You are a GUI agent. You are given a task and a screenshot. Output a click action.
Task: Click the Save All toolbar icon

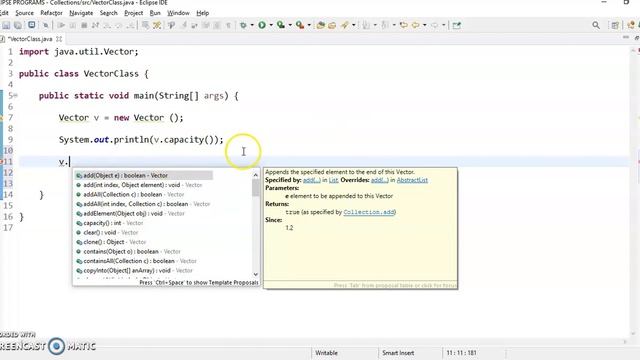(x=18, y=25)
